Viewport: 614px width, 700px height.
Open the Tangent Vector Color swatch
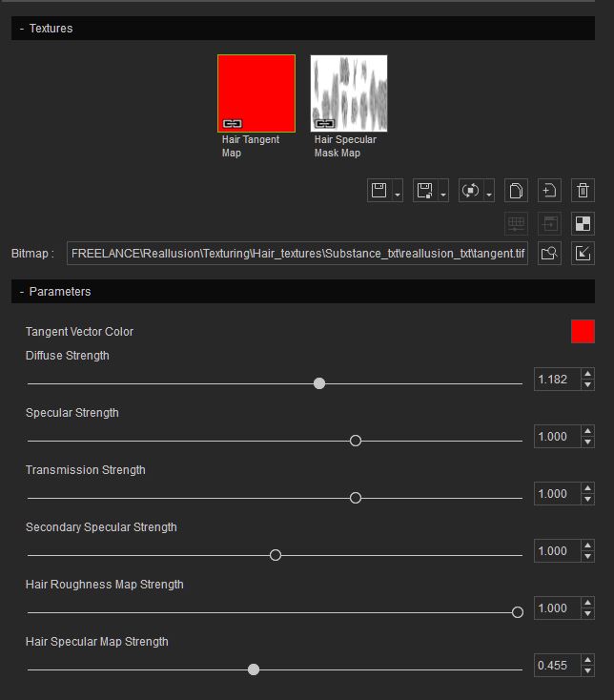(x=583, y=332)
